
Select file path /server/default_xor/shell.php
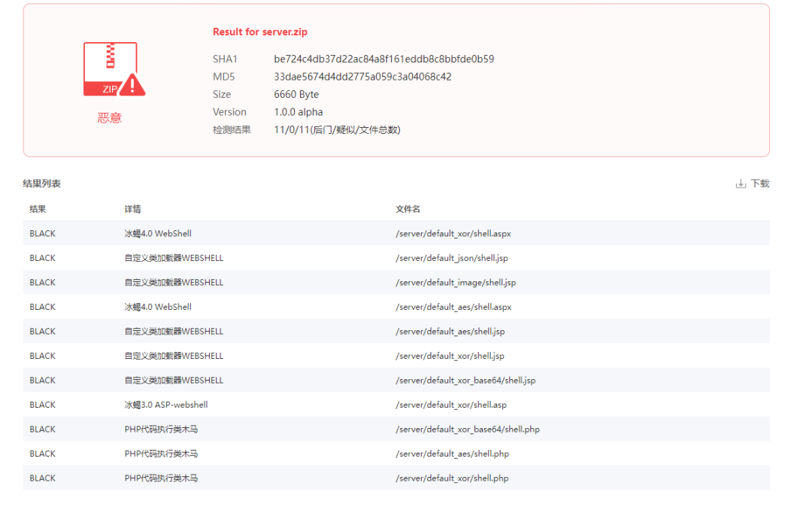click(452, 478)
